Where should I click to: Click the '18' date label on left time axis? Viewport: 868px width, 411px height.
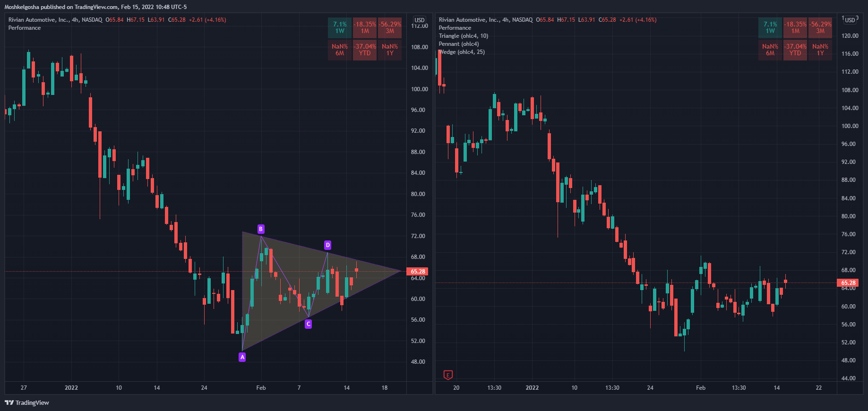(x=385, y=387)
